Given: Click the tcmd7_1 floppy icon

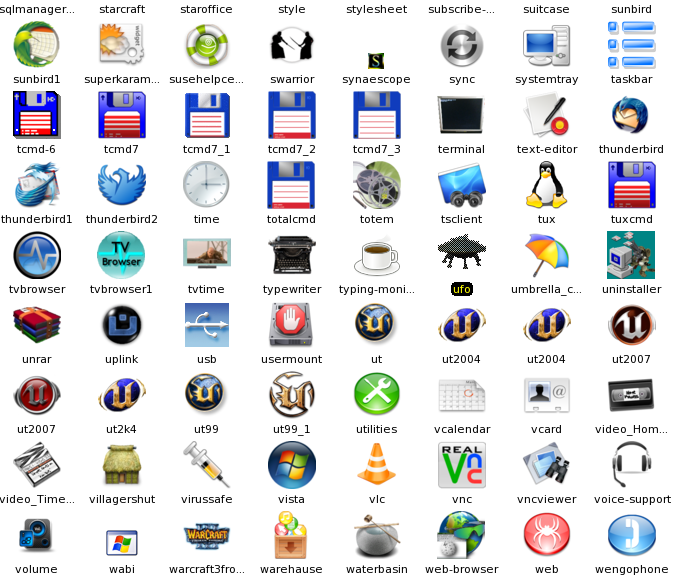Looking at the screenshot, I should click(x=207, y=115).
